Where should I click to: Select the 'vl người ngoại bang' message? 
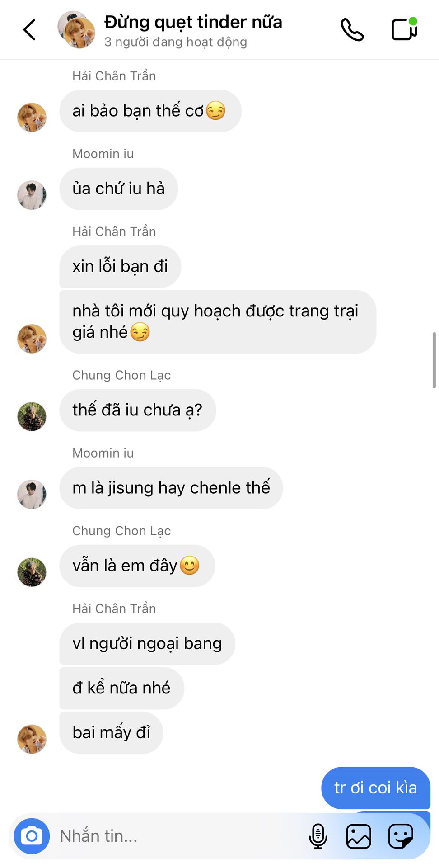point(147,643)
